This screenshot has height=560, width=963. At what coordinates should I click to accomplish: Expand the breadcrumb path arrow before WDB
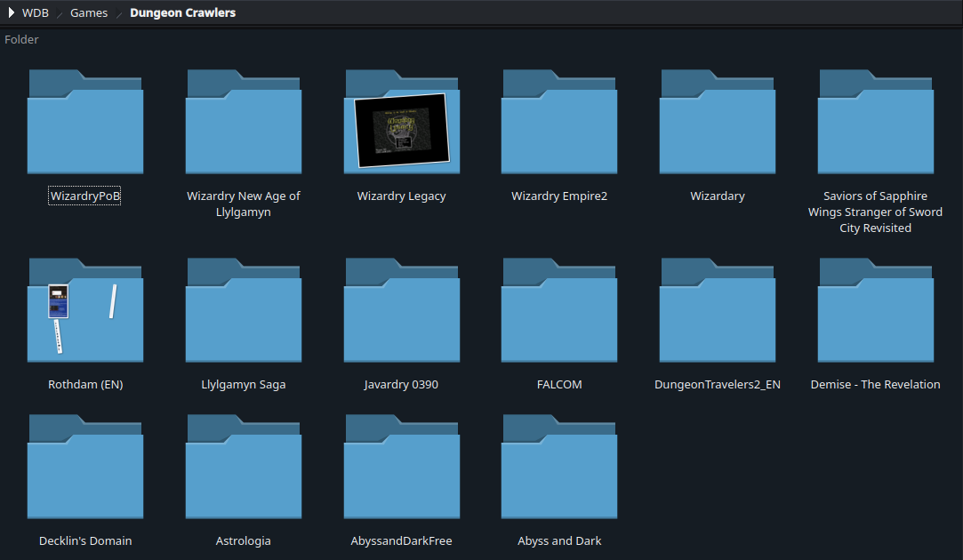point(11,13)
